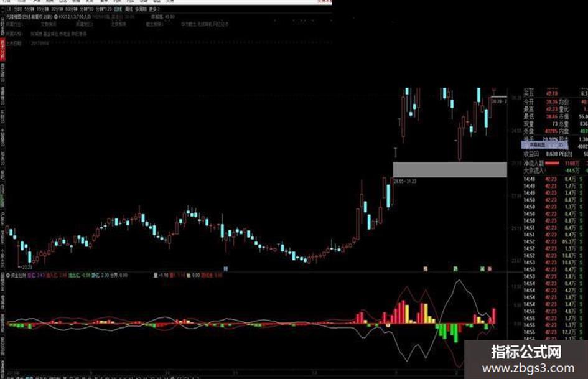Click the blue event marker below the candlesticks

click(225, 269)
